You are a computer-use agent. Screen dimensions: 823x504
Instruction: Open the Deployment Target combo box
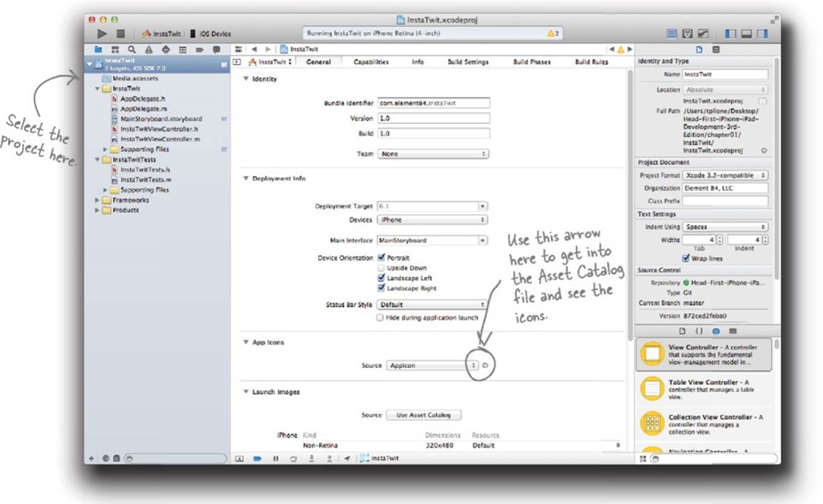click(432, 206)
